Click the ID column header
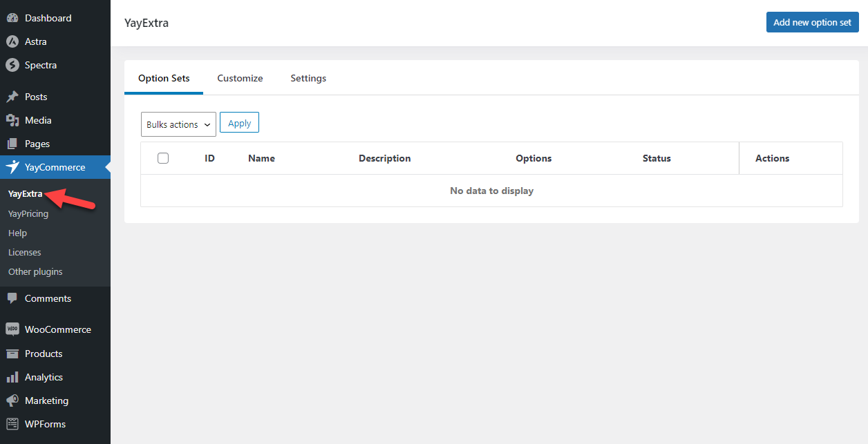 click(x=210, y=158)
